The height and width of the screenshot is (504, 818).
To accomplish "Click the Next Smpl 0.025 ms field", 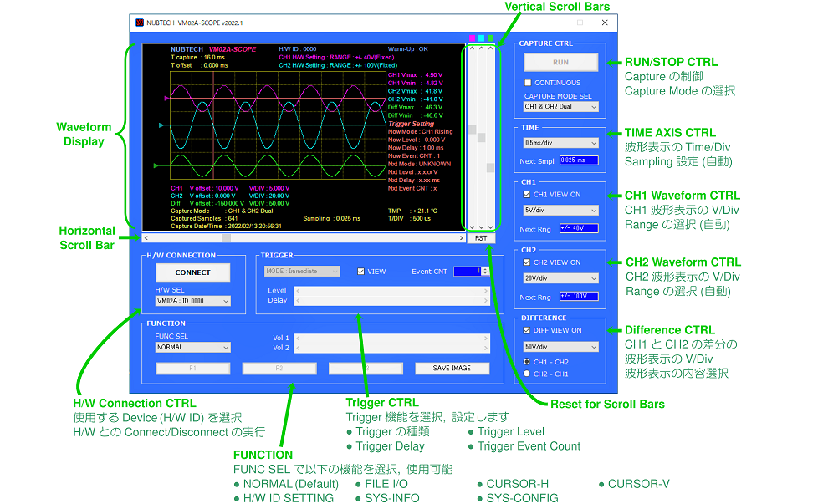I will tap(579, 160).
